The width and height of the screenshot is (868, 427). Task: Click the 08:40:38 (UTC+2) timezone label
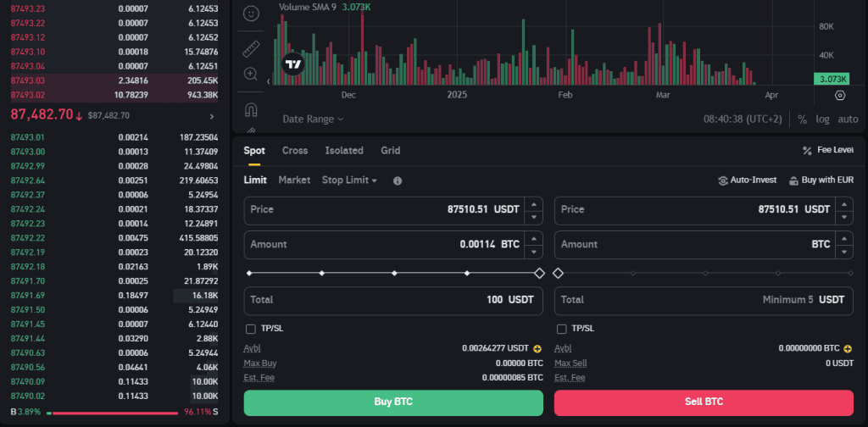[742, 119]
